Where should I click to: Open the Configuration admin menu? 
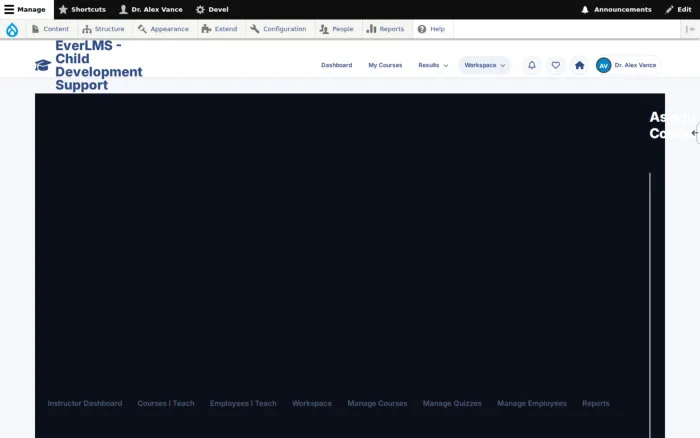[x=278, y=29]
